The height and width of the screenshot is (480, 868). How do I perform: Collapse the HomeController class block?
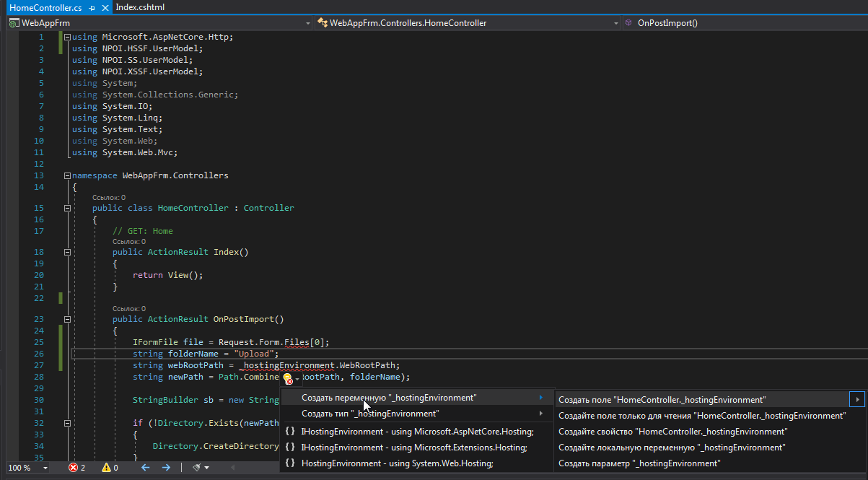pyautogui.click(x=67, y=208)
